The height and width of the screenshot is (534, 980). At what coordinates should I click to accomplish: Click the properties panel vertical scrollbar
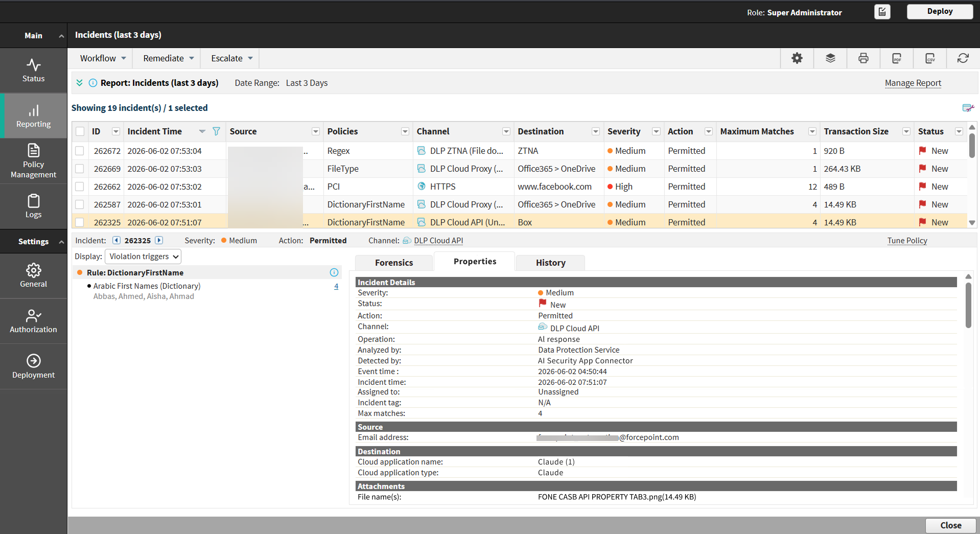pyautogui.click(x=968, y=305)
